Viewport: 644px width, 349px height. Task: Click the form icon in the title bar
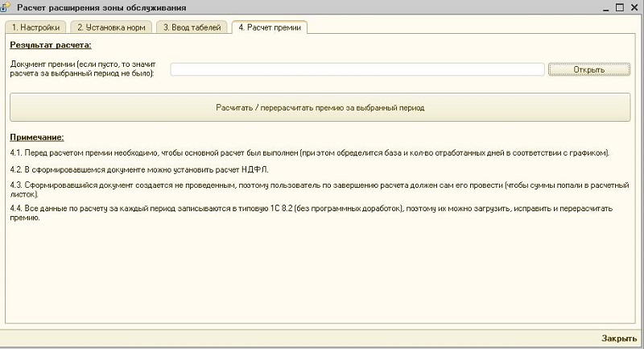point(7,7)
